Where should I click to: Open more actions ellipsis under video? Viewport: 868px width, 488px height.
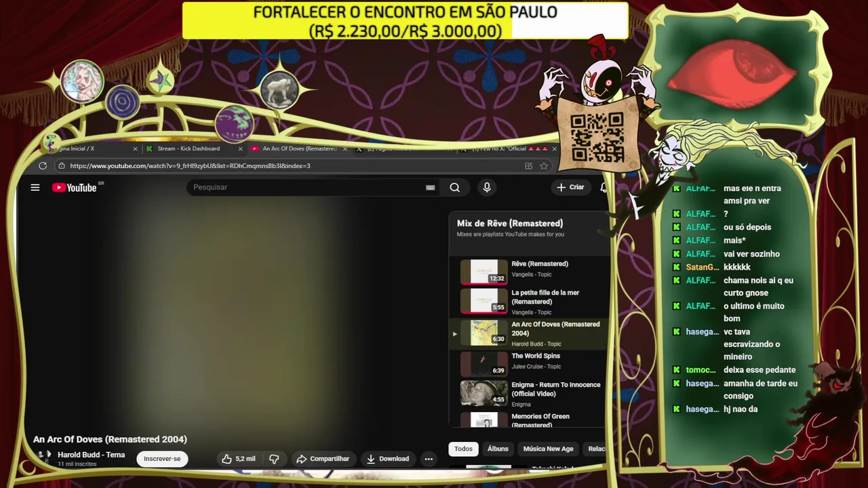(429, 459)
